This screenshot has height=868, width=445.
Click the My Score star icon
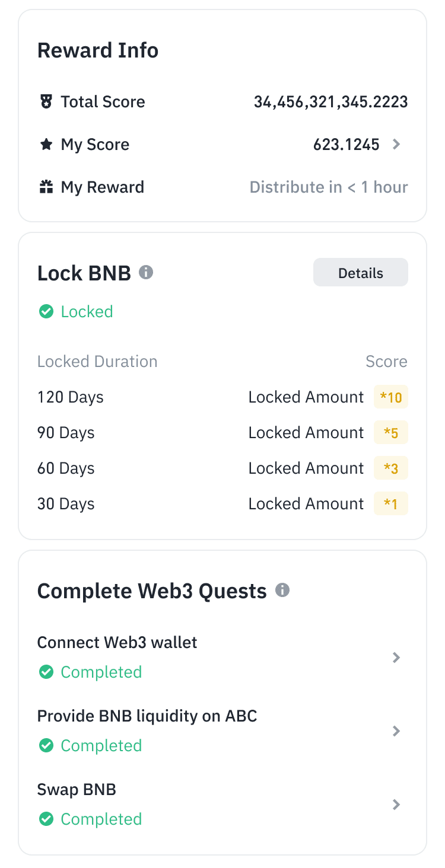click(x=46, y=145)
